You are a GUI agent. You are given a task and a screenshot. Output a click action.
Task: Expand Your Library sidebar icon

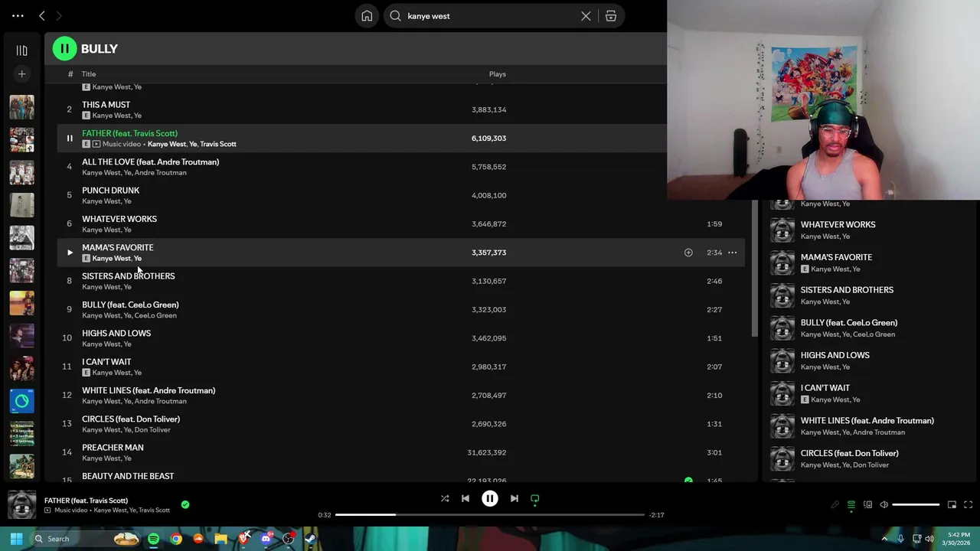[x=21, y=51]
